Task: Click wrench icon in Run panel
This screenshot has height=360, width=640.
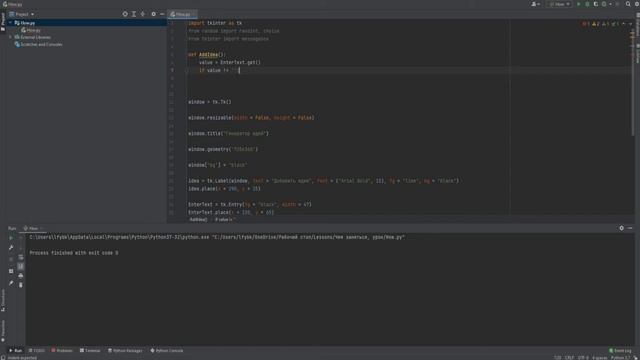Action: point(11,248)
